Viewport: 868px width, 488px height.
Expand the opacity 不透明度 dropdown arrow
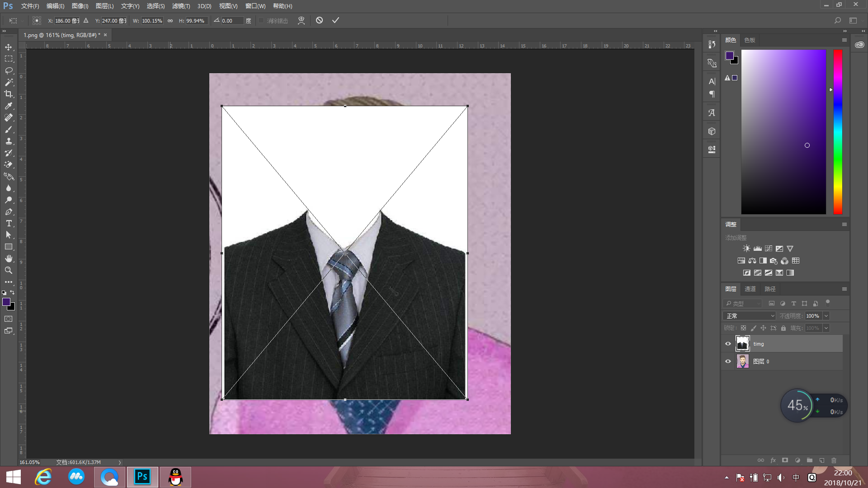point(826,316)
